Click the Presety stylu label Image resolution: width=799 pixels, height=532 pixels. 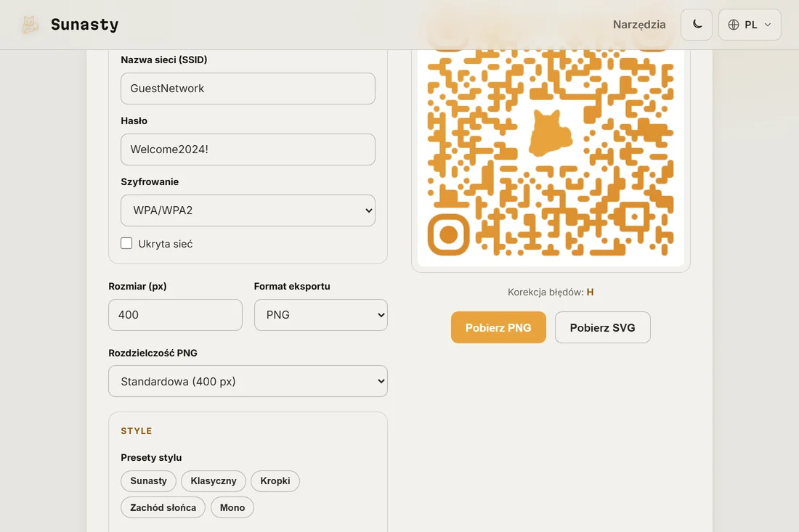[x=151, y=458]
